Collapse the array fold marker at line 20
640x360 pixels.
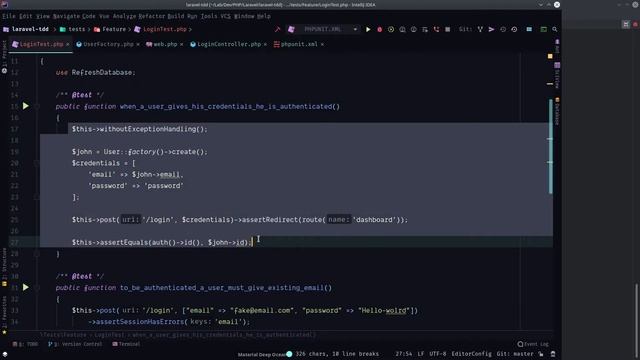(x=37, y=163)
